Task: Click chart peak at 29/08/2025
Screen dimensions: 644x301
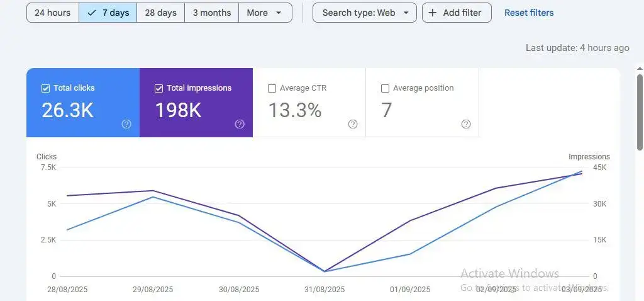Action: pos(153,191)
